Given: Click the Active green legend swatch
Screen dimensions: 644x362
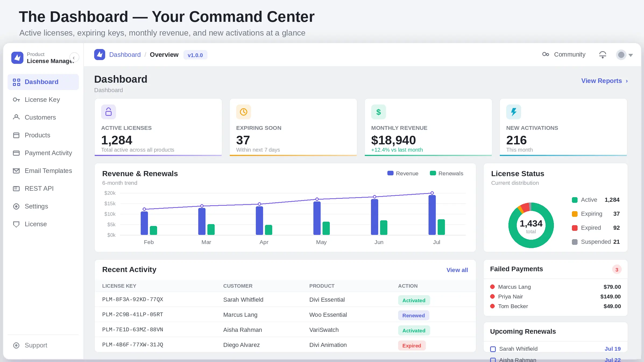Looking at the screenshot, I should coord(575,200).
